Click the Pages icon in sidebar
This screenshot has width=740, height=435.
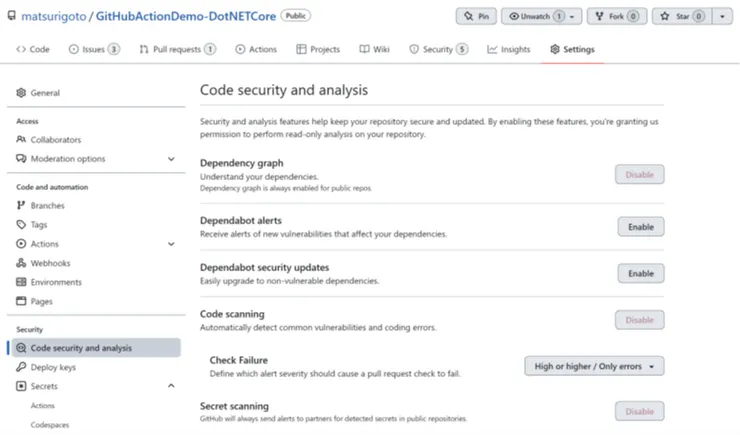coord(22,301)
